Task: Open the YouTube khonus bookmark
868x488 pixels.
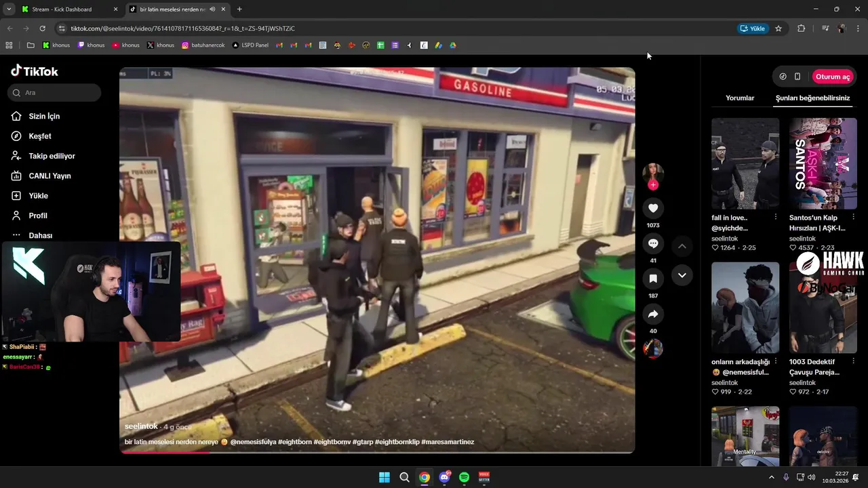Action: [x=126, y=45]
